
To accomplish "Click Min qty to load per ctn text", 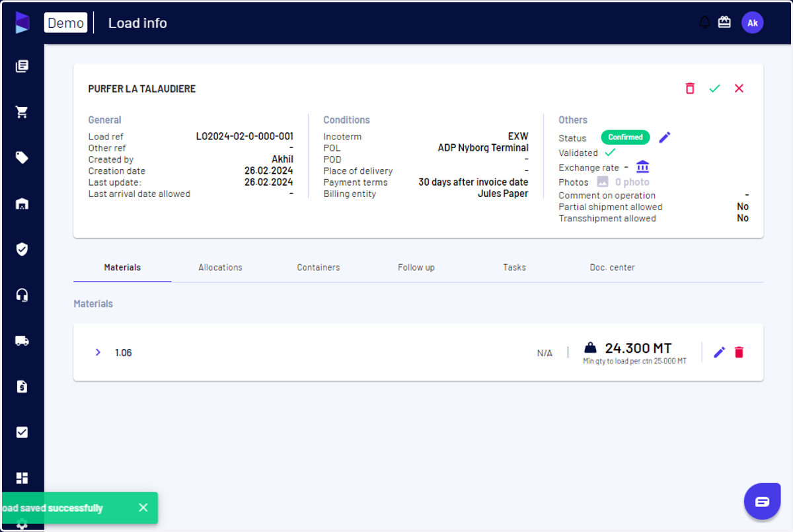I will coord(634,361).
